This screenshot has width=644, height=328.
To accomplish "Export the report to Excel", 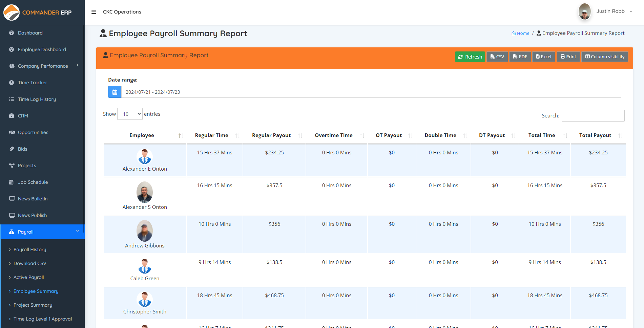I will pyautogui.click(x=544, y=57).
